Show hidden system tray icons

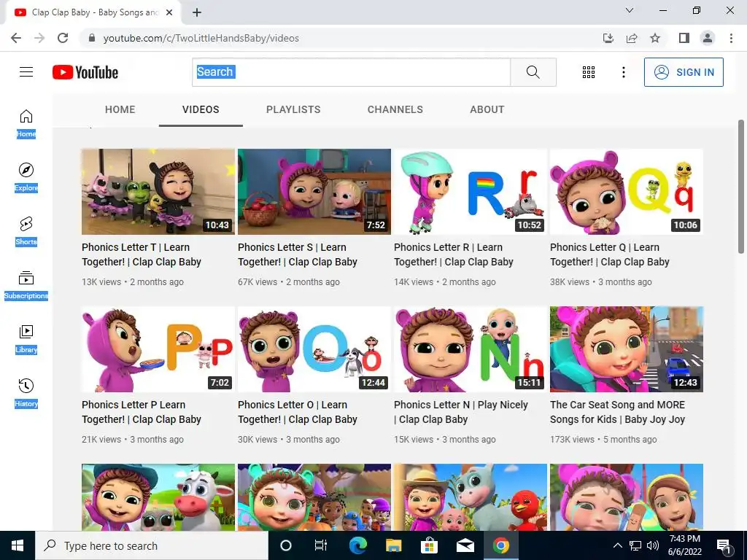(617, 545)
